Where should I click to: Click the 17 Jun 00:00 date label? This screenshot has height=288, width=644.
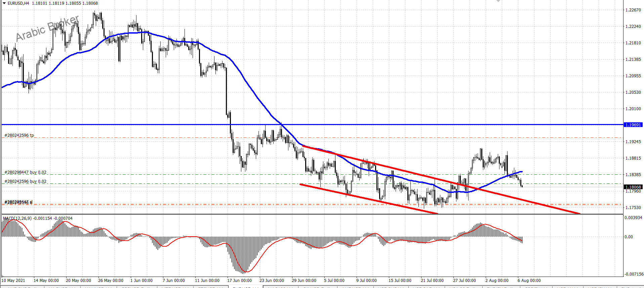[x=239, y=281]
